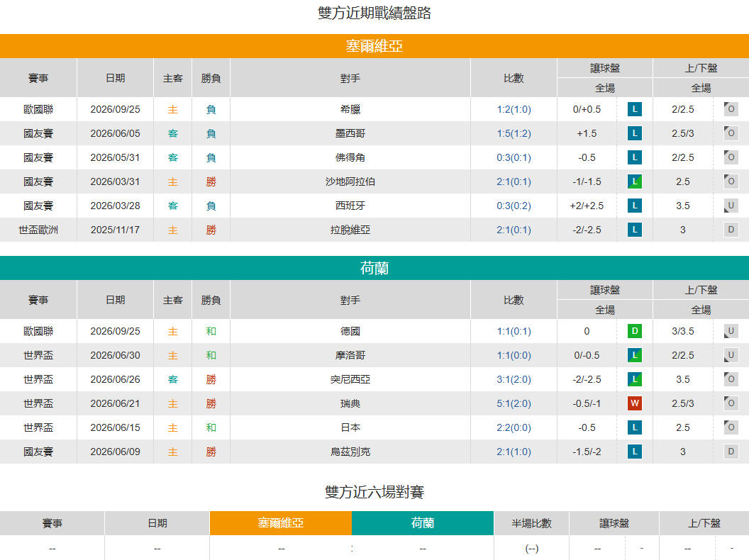Open the 0:3(0:2) score against 西班牙

(x=514, y=206)
